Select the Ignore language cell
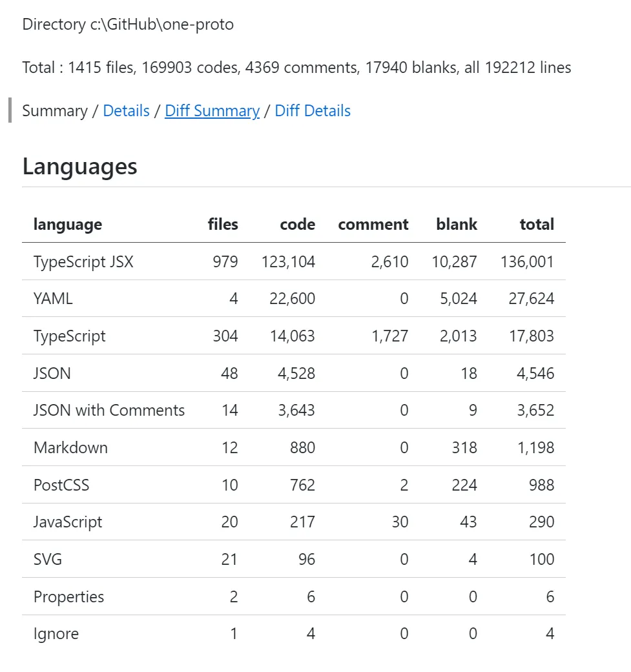The height and width of the screenshot is (672, 631). click(x=56, y=633)
